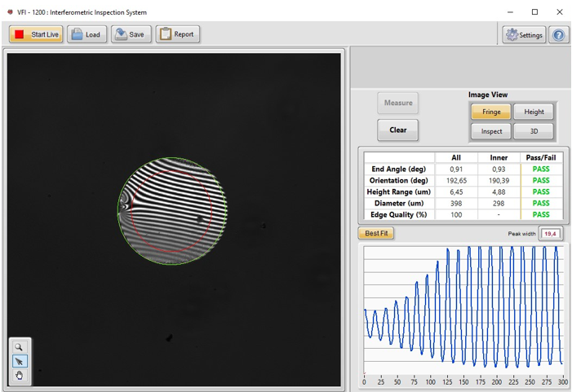The image size is (572, 392).
Task: Open the Settings gear button
Action: [524, 35]
